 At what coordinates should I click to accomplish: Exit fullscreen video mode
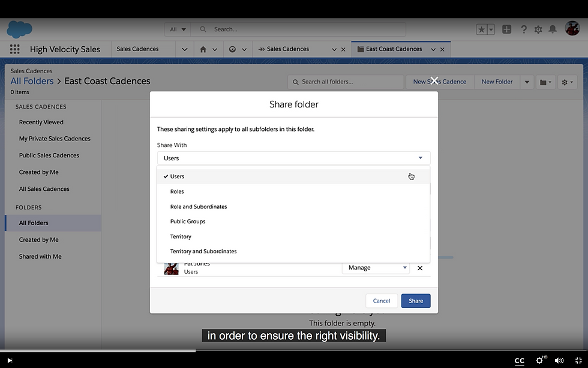[x=578, y=361]
